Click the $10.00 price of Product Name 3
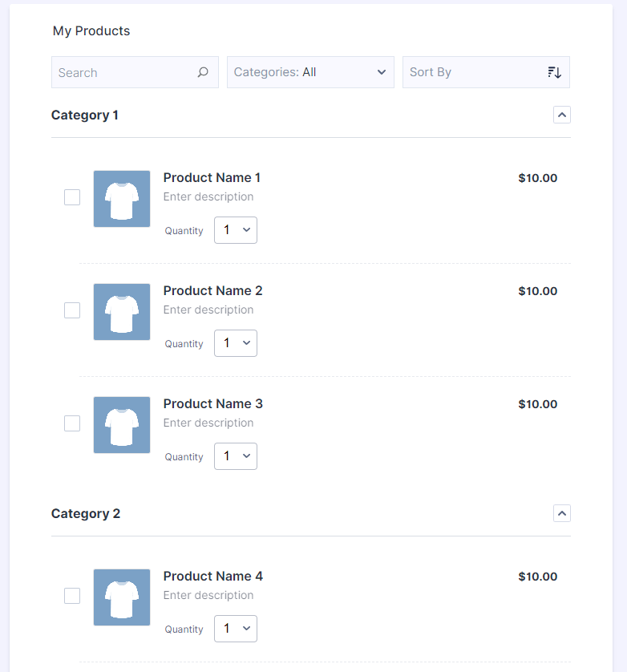 [x=538, y=405]
